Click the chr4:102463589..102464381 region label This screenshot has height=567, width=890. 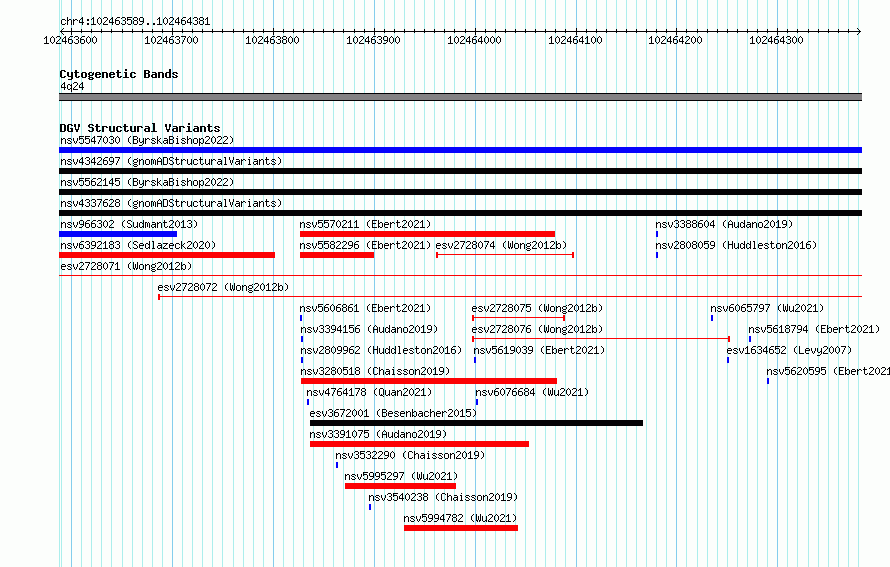[135, 21]
